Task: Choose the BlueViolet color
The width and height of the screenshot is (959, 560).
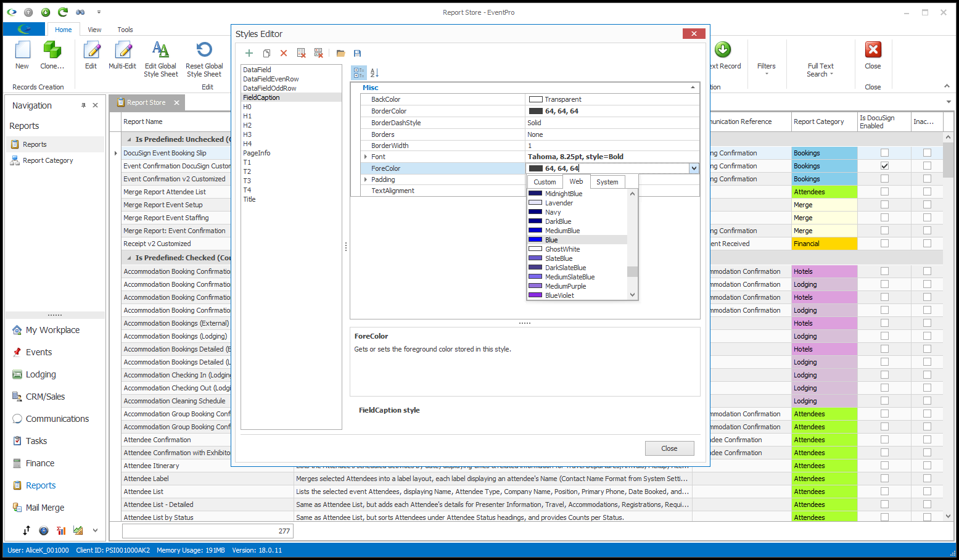Action: (x=577, y=295)
